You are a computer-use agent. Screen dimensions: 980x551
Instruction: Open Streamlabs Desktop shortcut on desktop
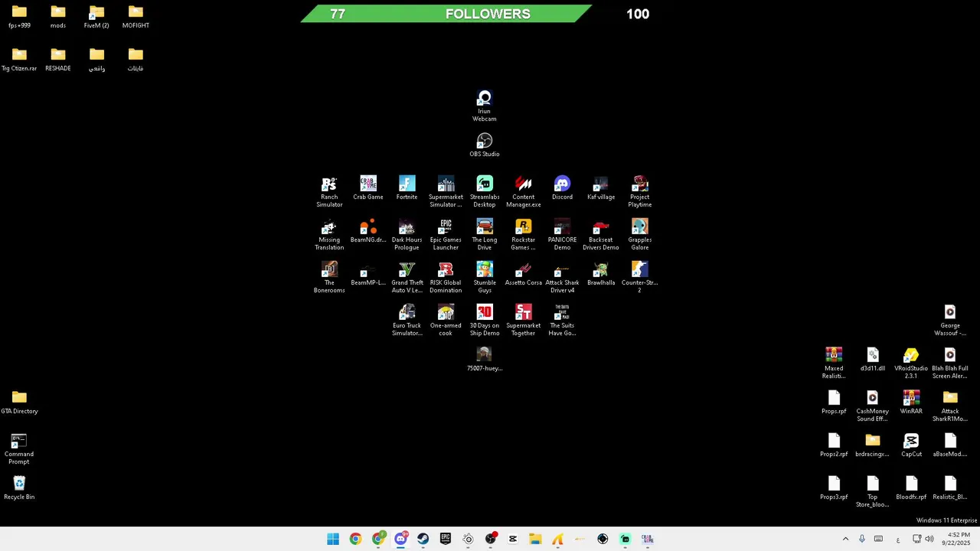click(485, 191)
